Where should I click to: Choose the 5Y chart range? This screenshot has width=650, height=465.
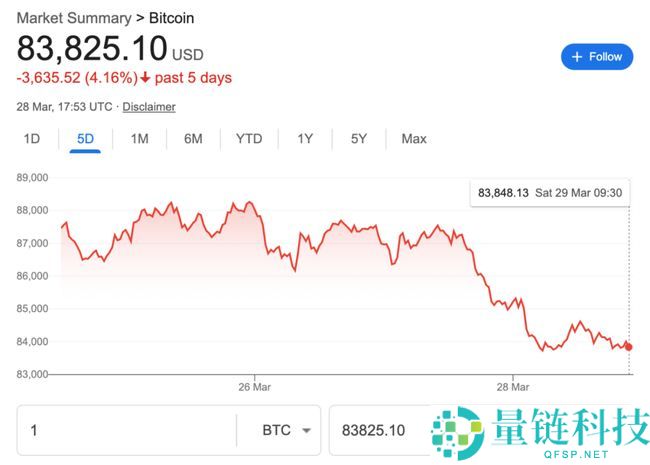coord(359,139)
